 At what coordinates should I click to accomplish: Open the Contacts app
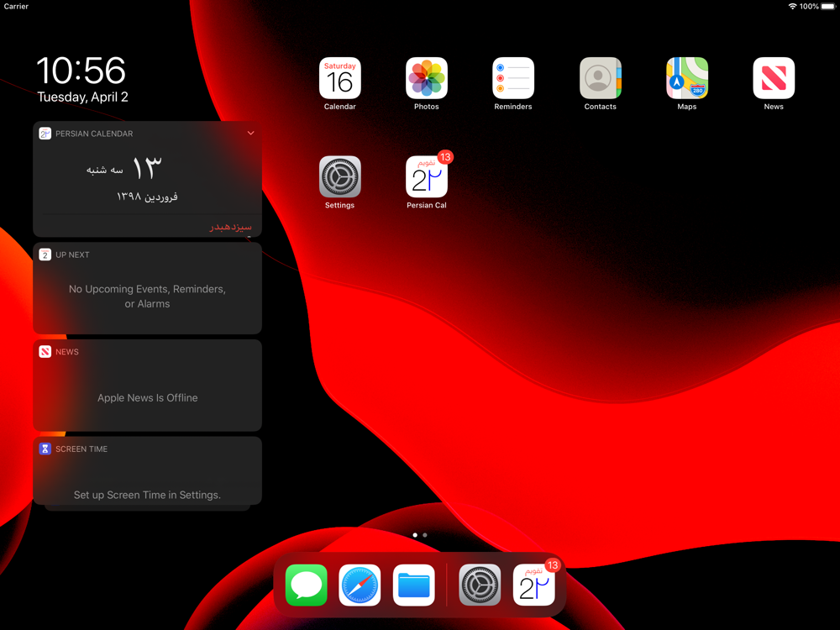(x=600, y=79)
